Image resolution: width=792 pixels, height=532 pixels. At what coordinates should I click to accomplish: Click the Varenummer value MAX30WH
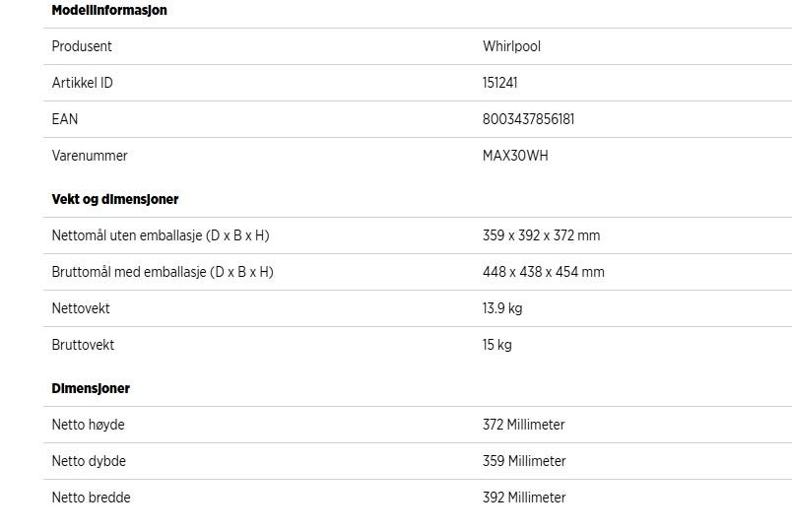514,155
